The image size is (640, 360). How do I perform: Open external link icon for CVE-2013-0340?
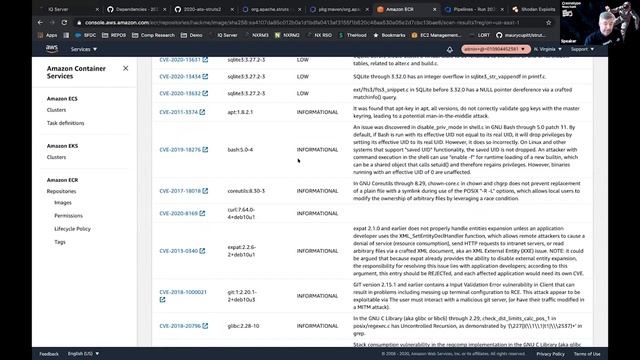(202, 251)
